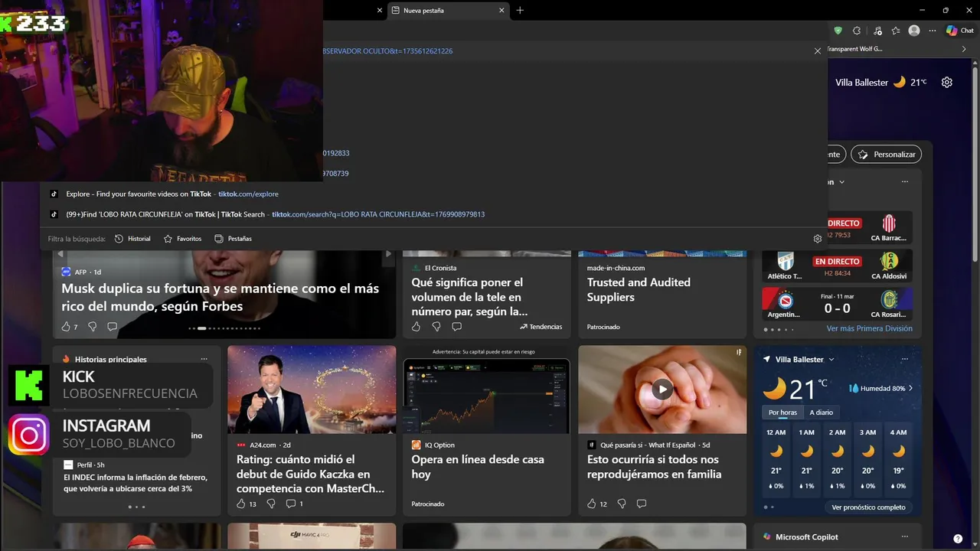The width and height of the screenshot is (980, 551).
Task: Comment on reprodujéramos en familia article
Action: 642,504
